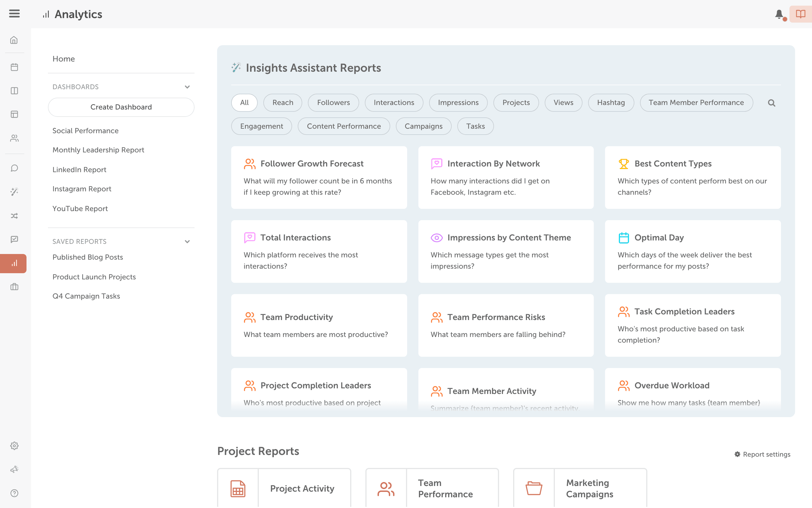Open the hamburger menu
This screenshot has width=812, height=508.
(x=14, y=14)
